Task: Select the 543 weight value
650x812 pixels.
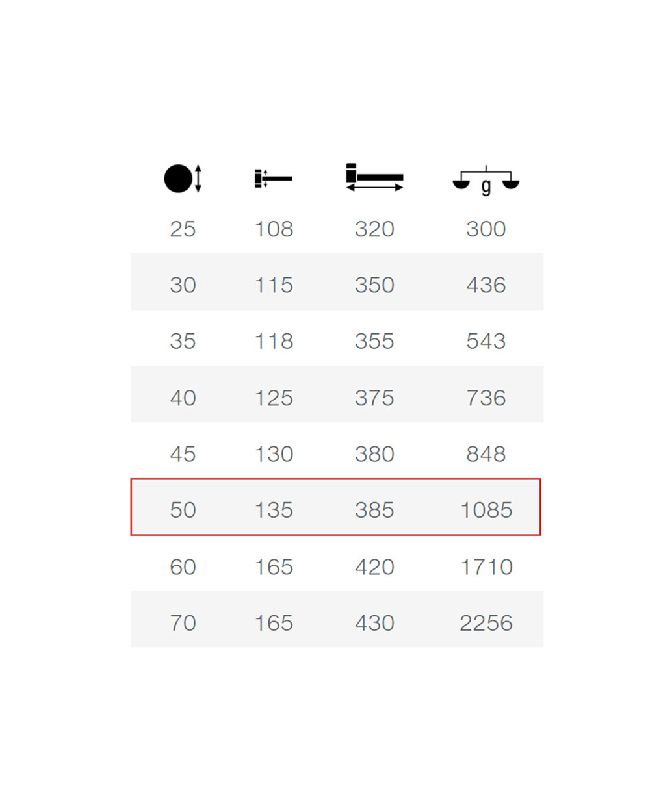Action: click(x=486, y=341)
